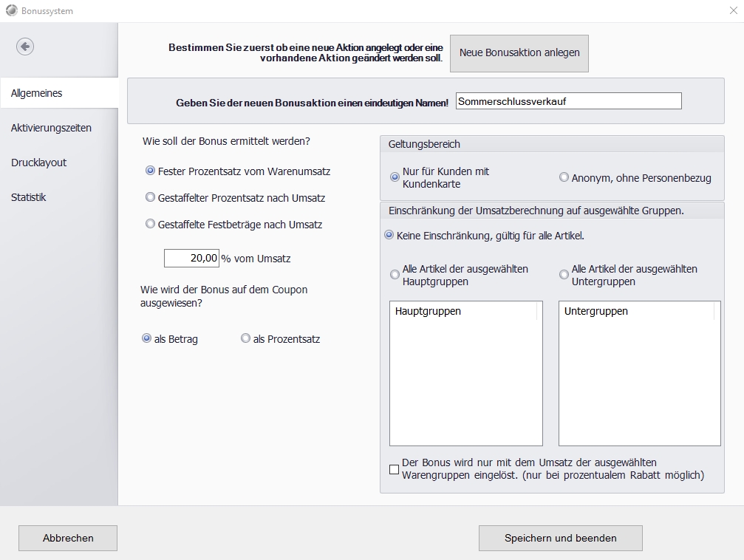Viewport: 744px width, 560px height.
Task: Click the 20,00 percent vom Umsatz field
Action: coord(191,258)
